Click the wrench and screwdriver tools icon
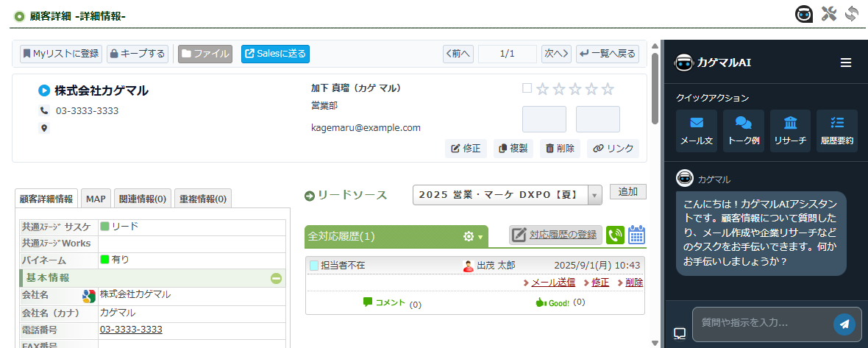 (829, 13)
